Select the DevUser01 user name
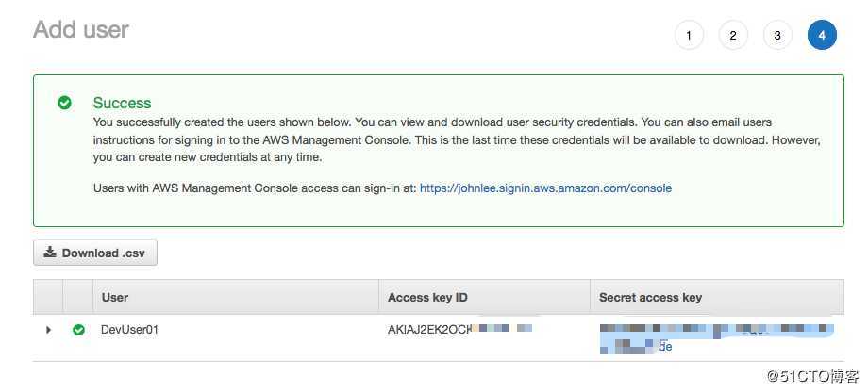The image size is (868, 392). 129,330
